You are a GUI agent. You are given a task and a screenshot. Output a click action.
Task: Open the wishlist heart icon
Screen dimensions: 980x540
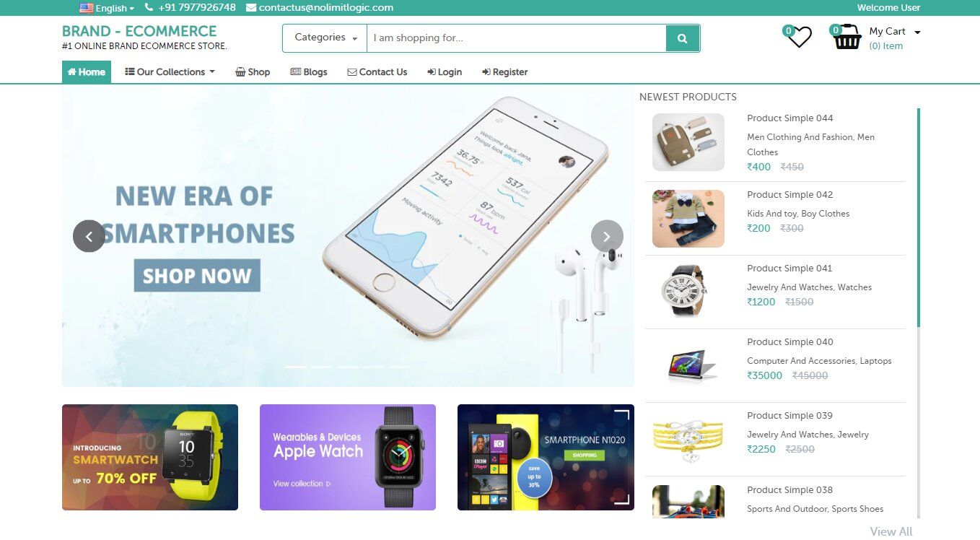pyautogui.click(x=799, y=37)
